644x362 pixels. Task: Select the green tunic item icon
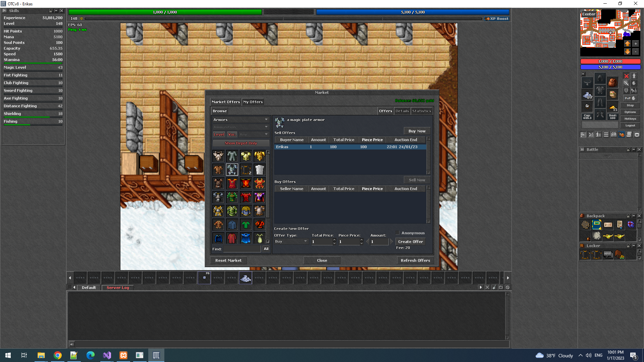click(246, 225)
